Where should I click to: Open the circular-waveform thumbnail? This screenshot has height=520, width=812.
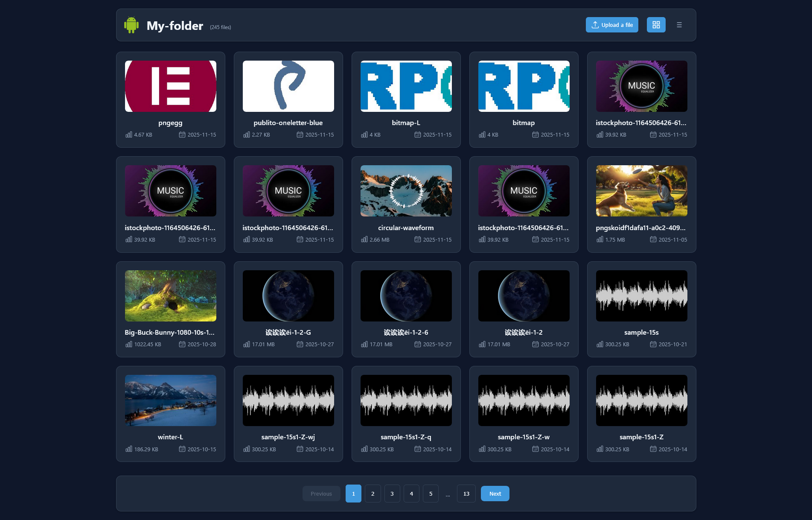(406, 191)
